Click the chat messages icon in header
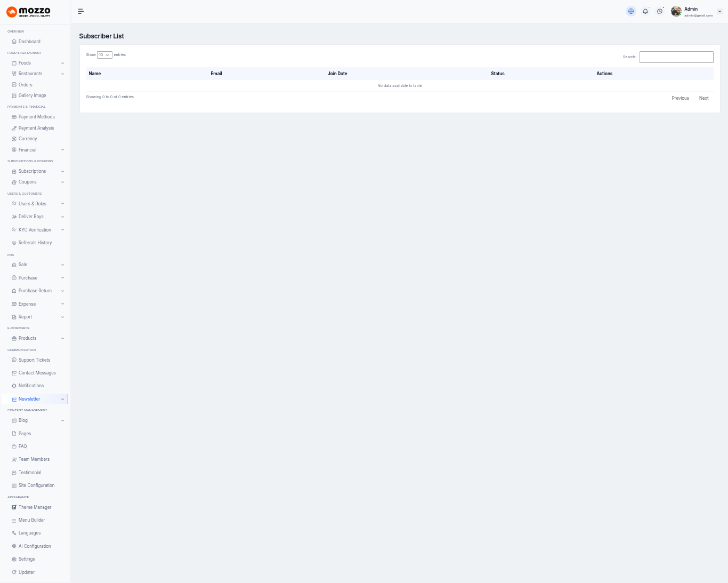The image size is (728, 583). tap(660, 11)
